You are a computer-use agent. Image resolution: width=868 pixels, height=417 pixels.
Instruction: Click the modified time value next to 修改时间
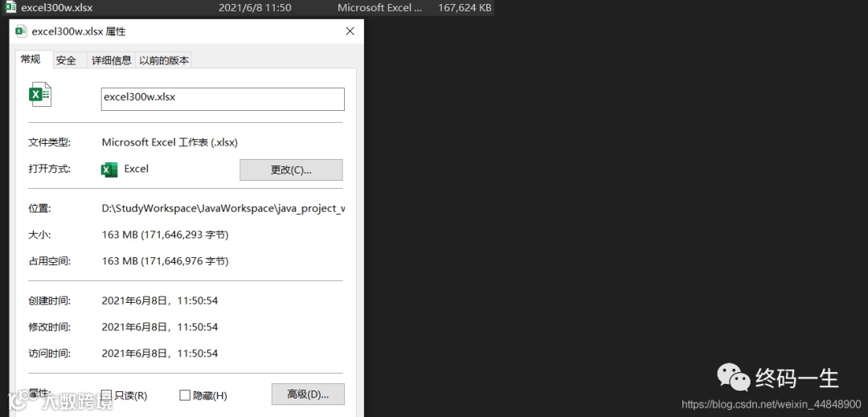click(x=160, y=327)
